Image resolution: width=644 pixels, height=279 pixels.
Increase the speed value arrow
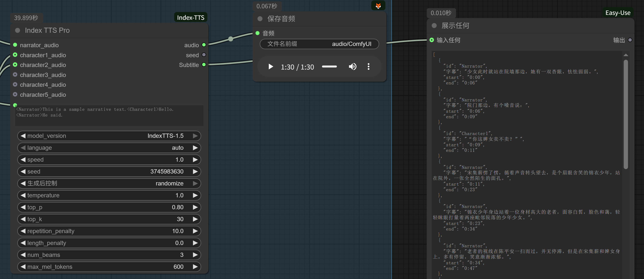195,160
